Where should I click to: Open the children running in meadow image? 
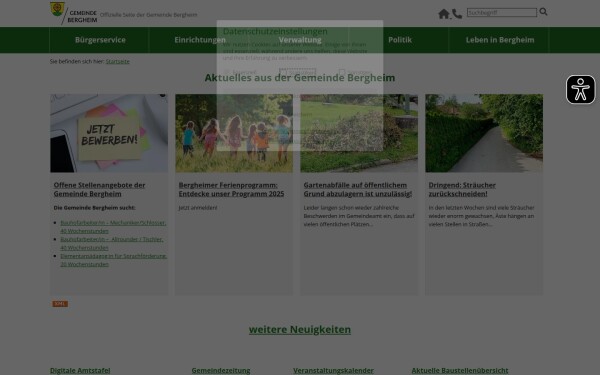(234, 133)
